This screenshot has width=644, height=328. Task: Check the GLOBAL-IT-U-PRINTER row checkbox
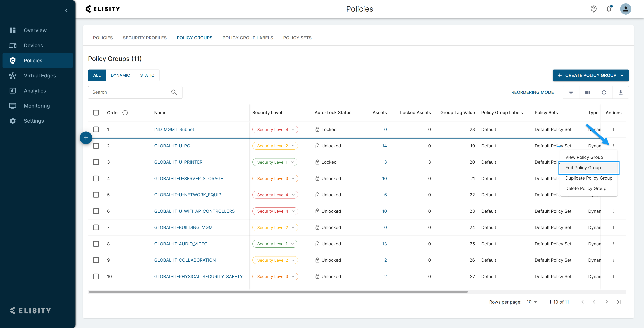coord(96,162)
